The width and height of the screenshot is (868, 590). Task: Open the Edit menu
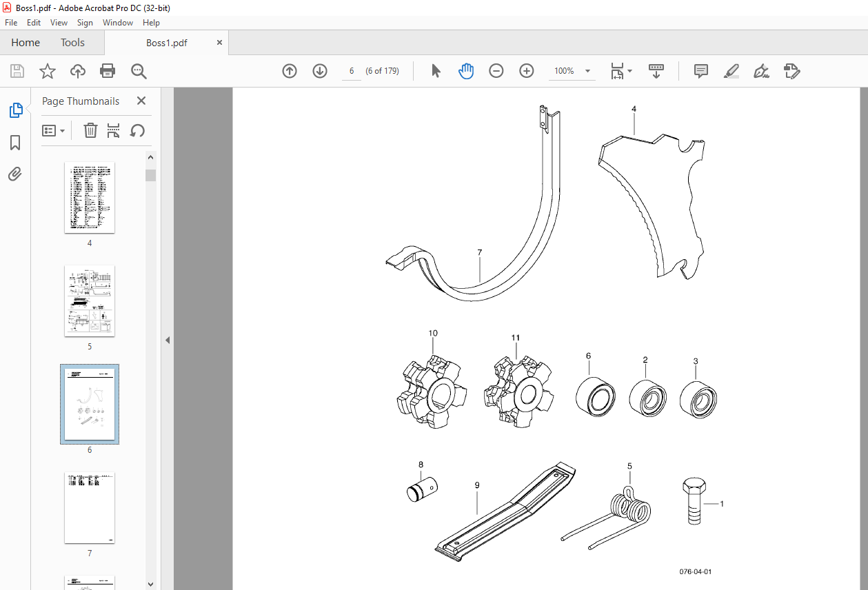click(34, 23)
